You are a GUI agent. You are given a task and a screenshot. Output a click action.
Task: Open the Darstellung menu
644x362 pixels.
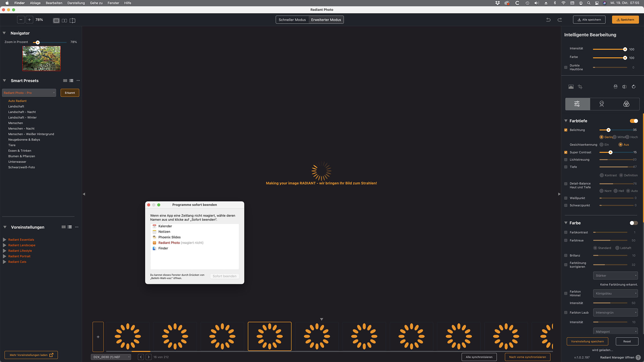point(76,3)
